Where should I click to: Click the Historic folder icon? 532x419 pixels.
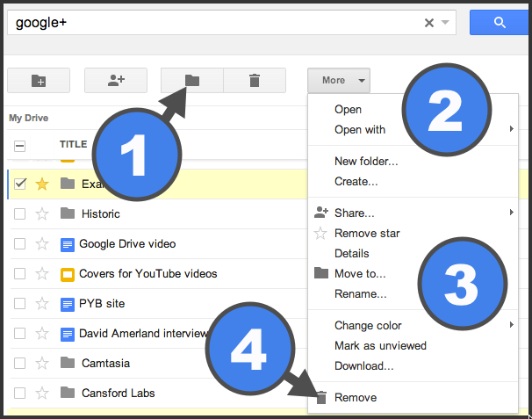tap(68, 213)
